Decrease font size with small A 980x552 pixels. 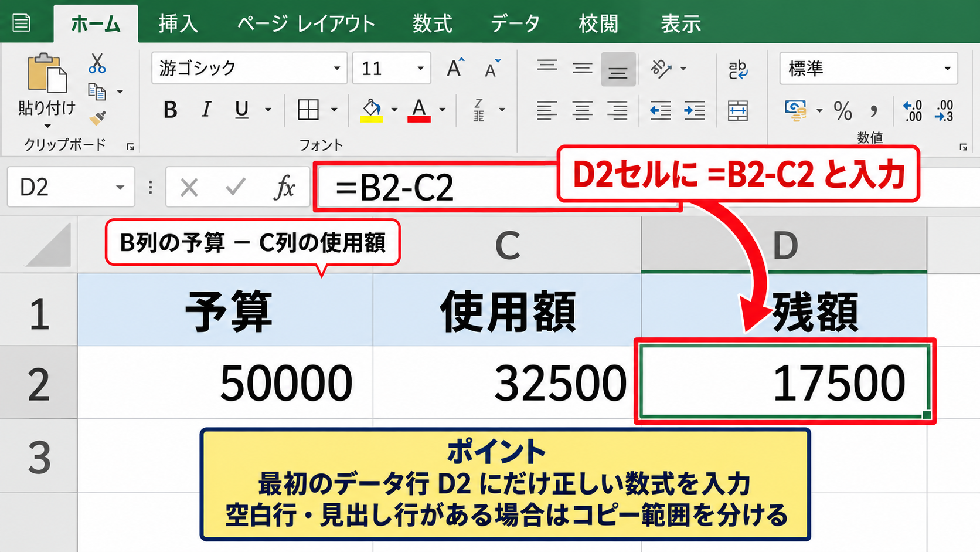click(492, 69)
